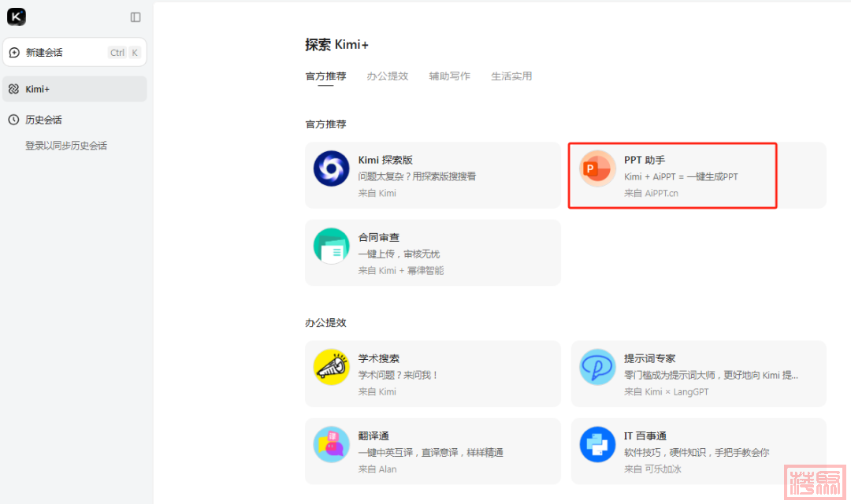Viewport: 851px width, 504px height.
Task: Click the 办公提效 section heading
Action: (325, 323)
